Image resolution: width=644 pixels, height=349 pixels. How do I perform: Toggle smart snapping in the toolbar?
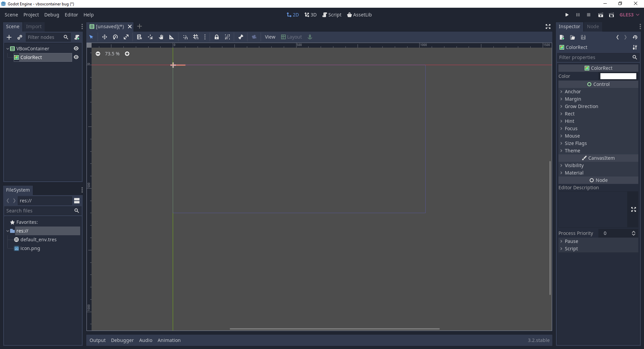185,37
